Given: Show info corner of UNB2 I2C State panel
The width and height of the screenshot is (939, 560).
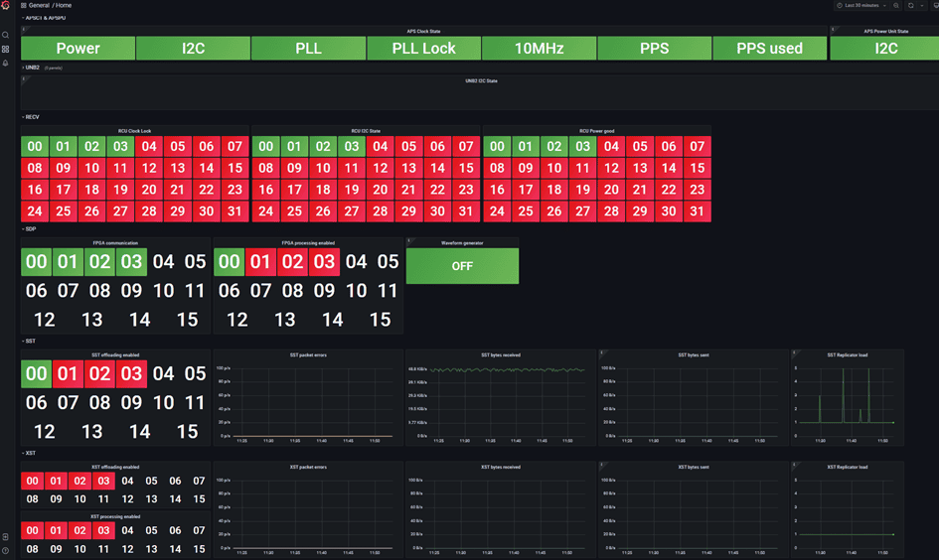Looking at the screenshot, I should (24, 78).
